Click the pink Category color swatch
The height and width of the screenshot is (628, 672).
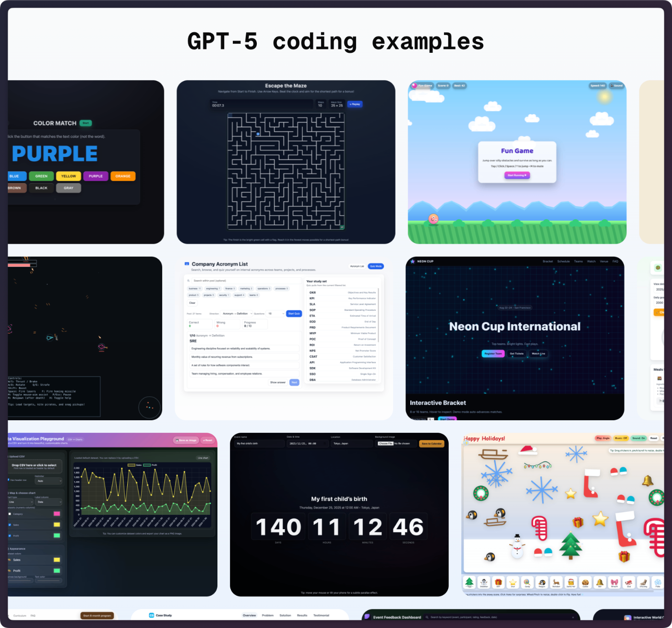57,514
